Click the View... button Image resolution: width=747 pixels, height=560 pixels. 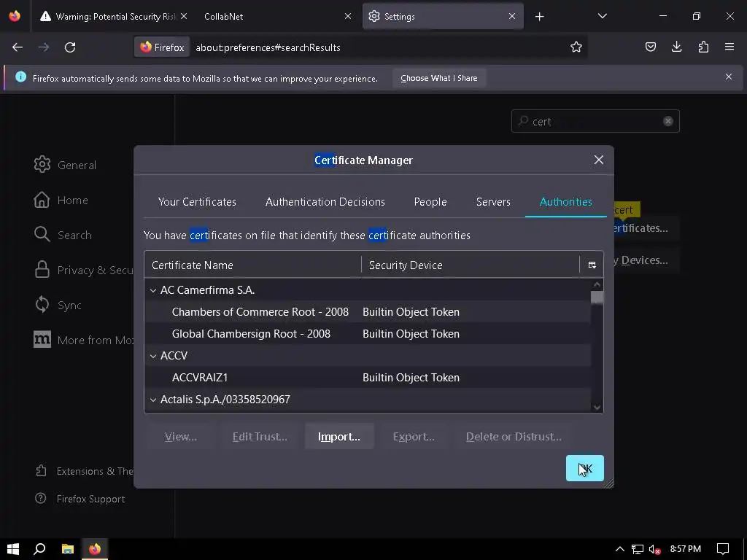point(181,436)
